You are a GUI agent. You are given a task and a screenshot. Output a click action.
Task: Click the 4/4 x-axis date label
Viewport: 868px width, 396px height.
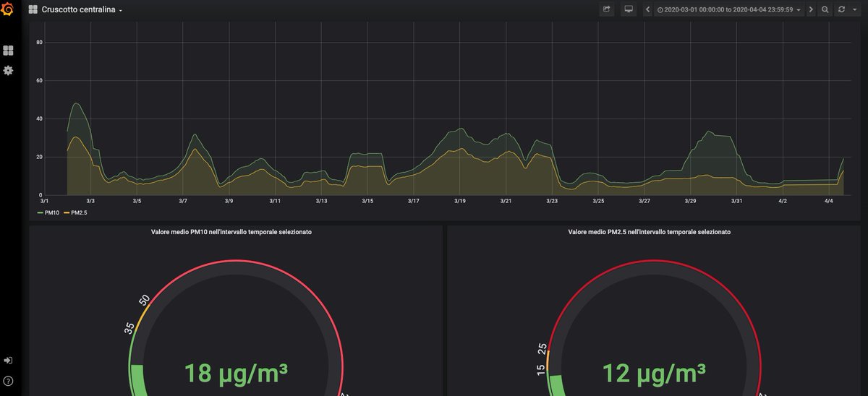(x=828, y=201)
